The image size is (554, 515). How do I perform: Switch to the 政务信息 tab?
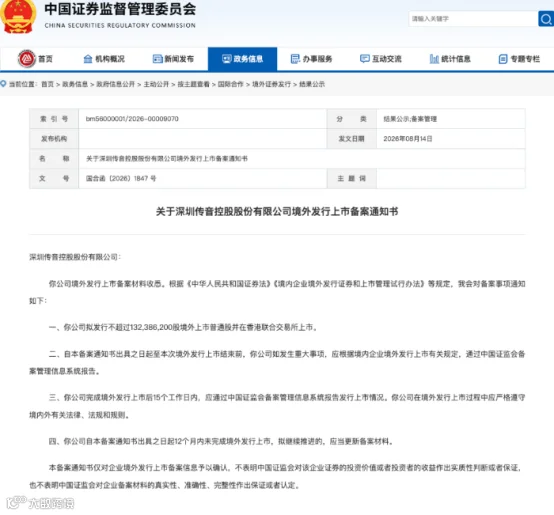(x=242, y=59)
